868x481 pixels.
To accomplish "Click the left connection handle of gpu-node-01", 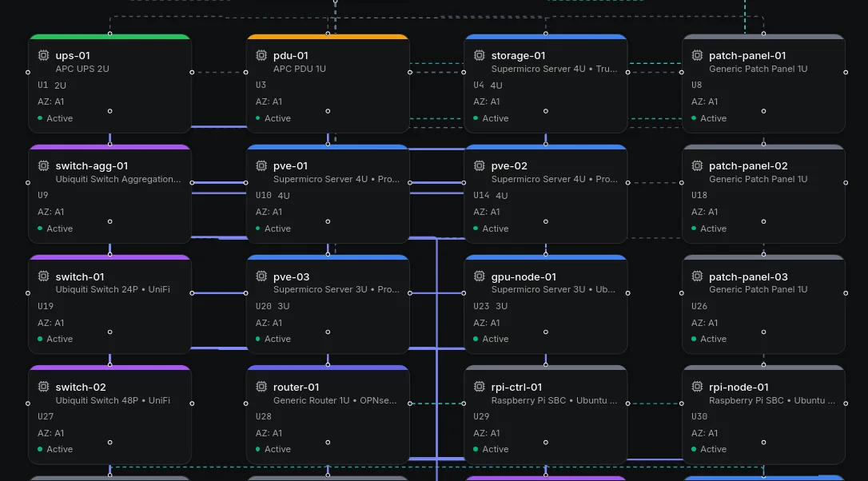I will (464, 292).
